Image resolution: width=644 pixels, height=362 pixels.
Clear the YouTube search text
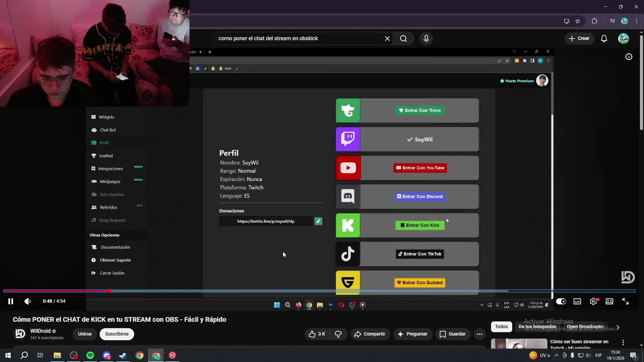tap(387, 38)
